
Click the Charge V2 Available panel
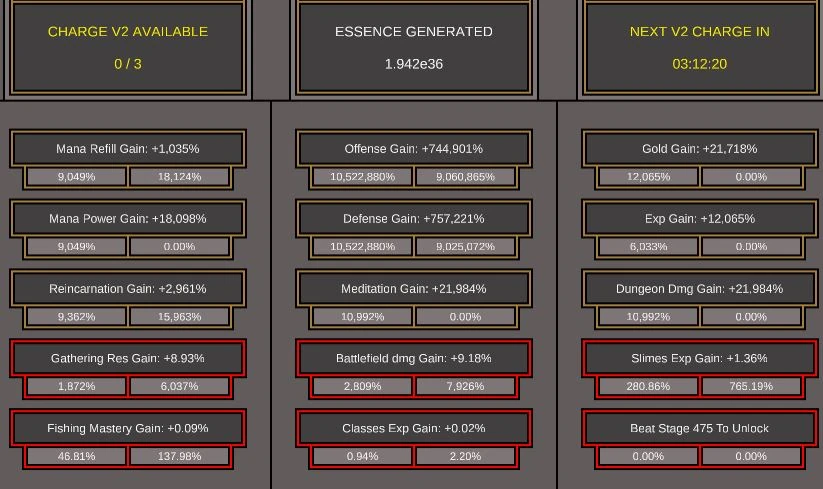[127, 47]
